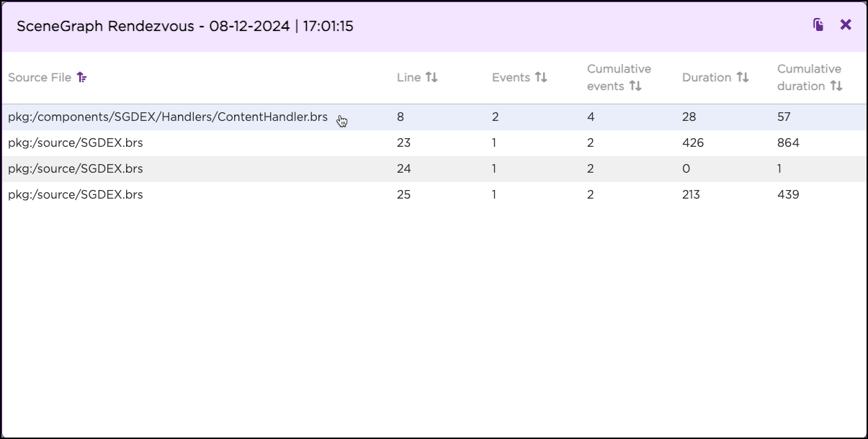The height and width of the screenshot is (439, 868).
Task: Select the SGDEX.brs row for line 25
Action: (76, 195)
